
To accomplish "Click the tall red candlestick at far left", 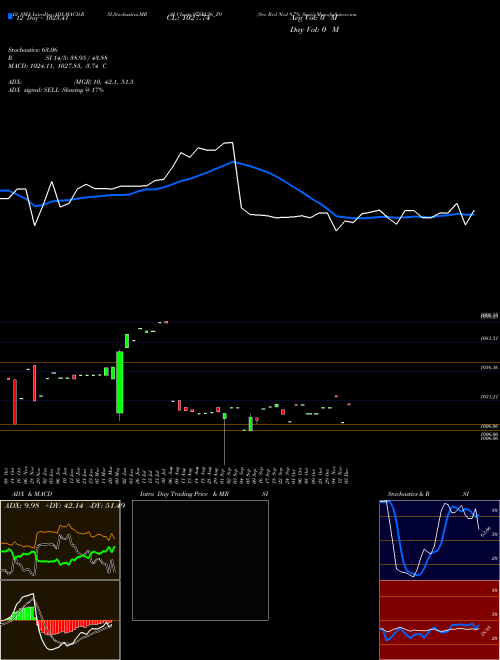I will [x=15, y=402].
